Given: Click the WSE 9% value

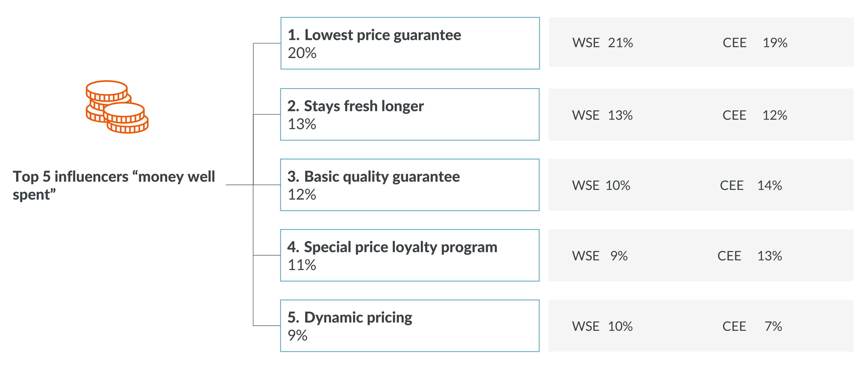Looking at the screenshot, I should 600,256.
